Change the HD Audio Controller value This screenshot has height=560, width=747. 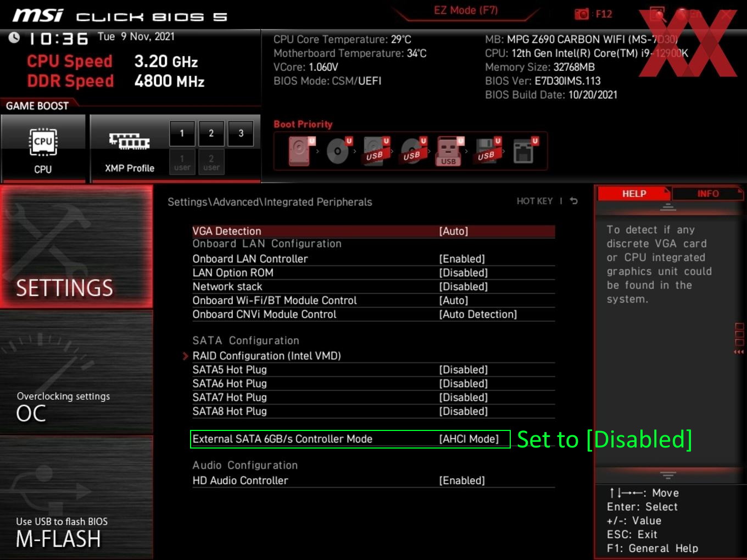point(462,480)
